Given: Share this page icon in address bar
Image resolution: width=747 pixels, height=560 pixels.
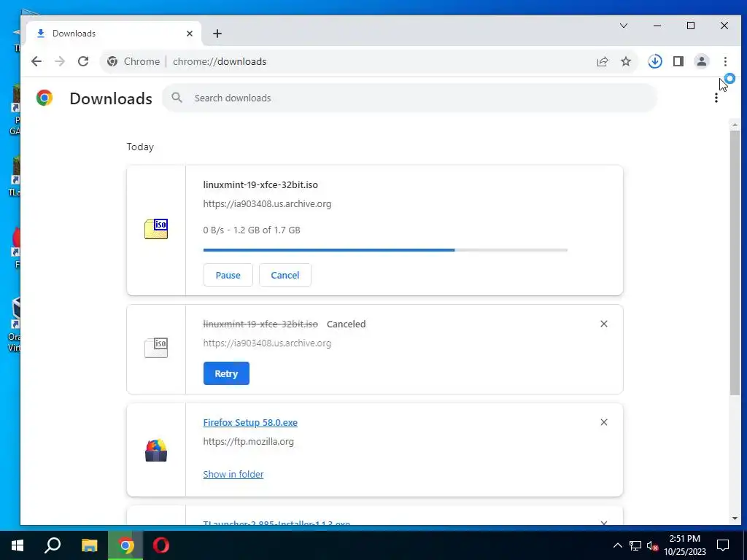Looking at the screenshot, I should pyautogui.click(x=602, y=61).
